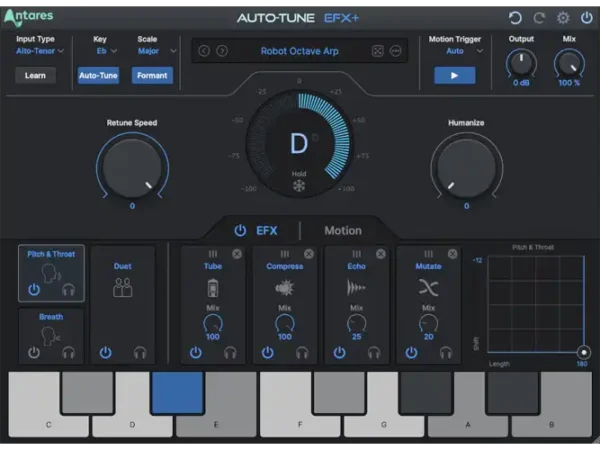Remove the Compress effect module
This screenshot has width=600, height=450.
(308, 254)
